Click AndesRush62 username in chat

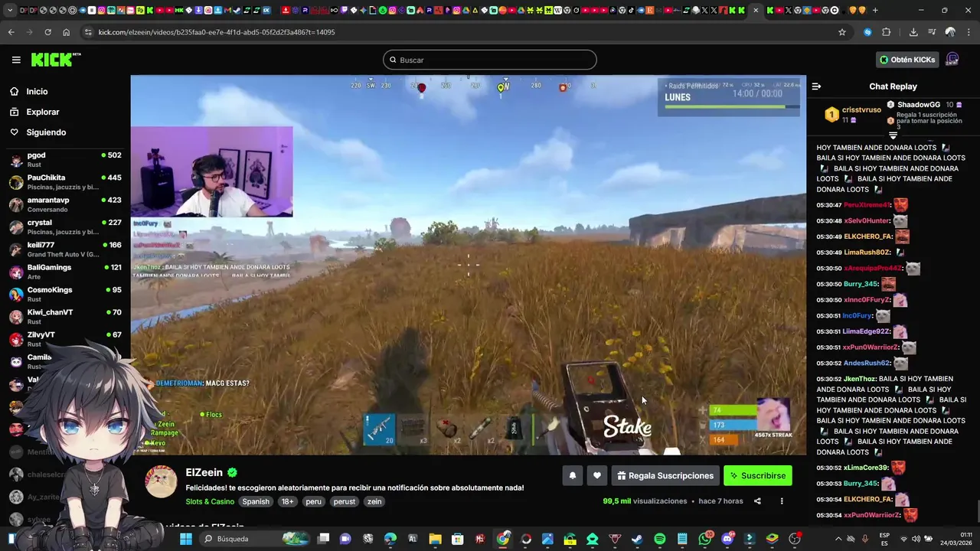pyautogui.click(x=867, y=364)
